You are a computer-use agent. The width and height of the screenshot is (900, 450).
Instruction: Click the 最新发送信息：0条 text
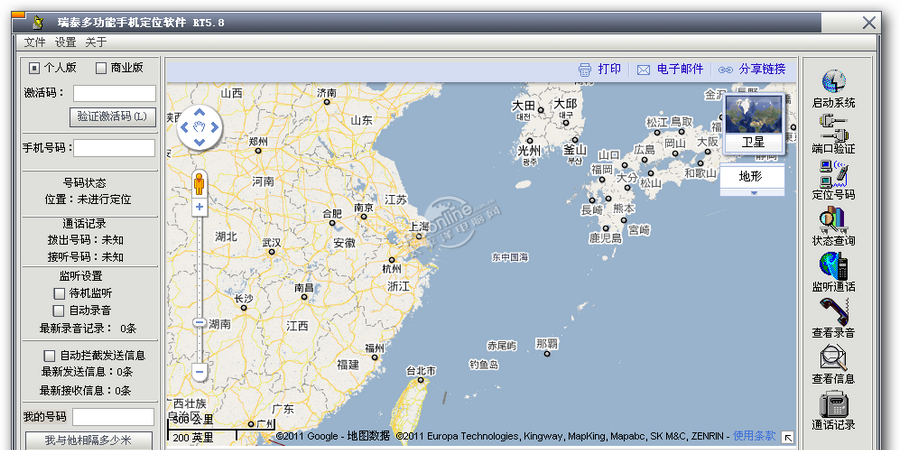(x=87, y=372)
